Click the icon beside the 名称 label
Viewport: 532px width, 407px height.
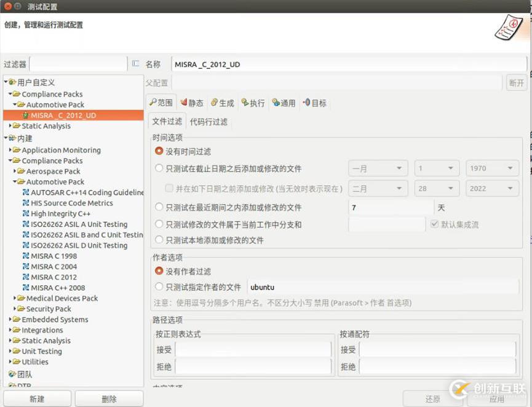135,64
